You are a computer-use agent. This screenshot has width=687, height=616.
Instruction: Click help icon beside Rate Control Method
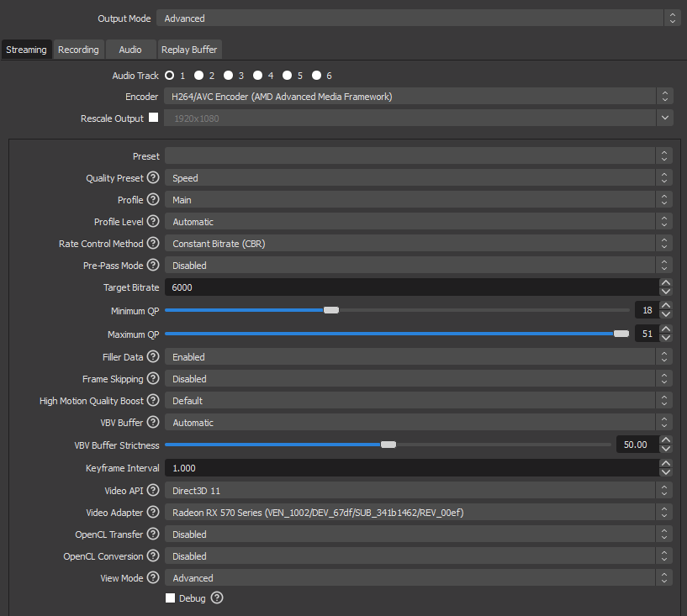(x=153, y=244)
